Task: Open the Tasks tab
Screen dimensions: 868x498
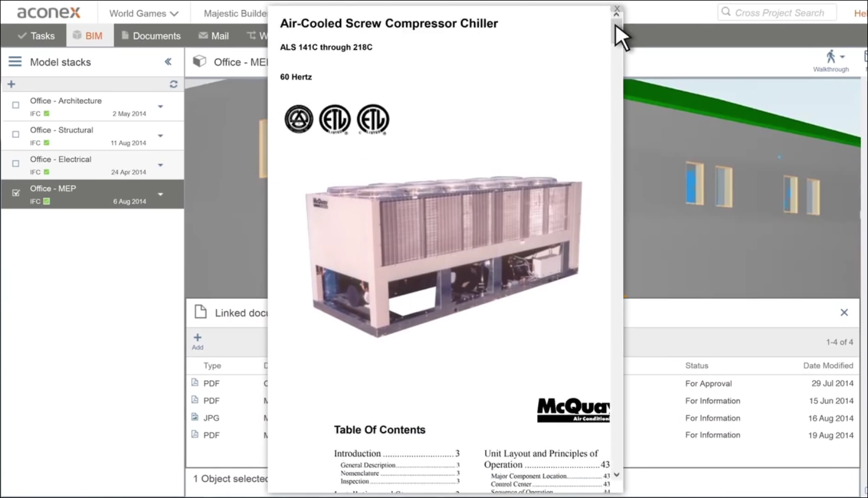Action: tap(36, 36)
